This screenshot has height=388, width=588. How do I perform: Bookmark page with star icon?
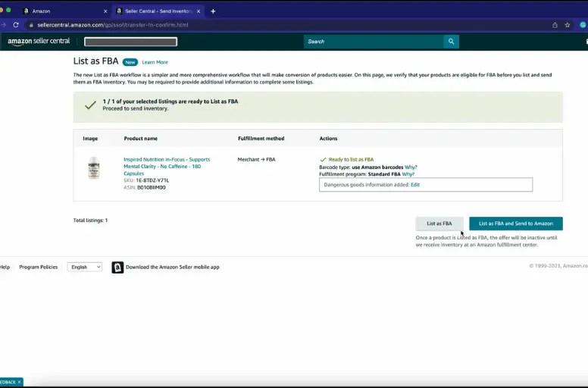pos(568,25)
